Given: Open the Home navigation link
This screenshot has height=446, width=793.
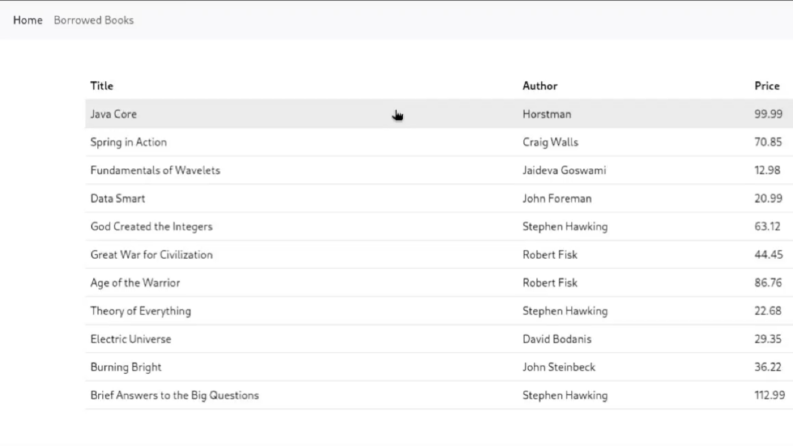Looking at the screenshot, I should coord(28,20).
